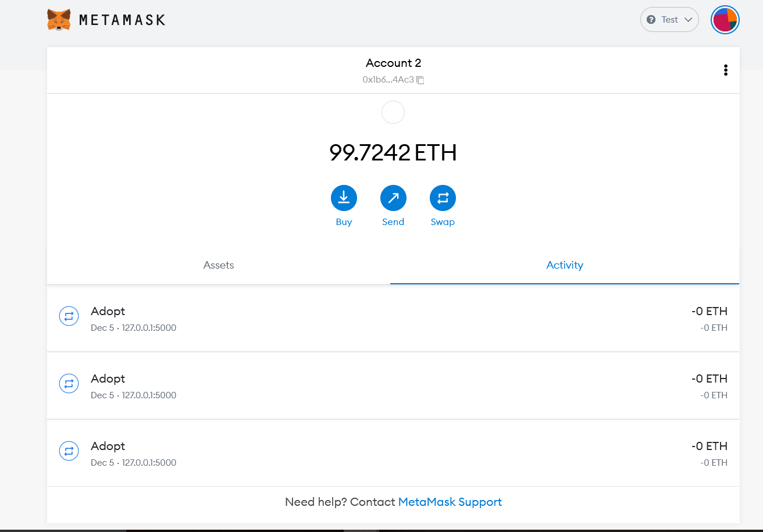Click the MetaMask fox logo

(59, 20)
